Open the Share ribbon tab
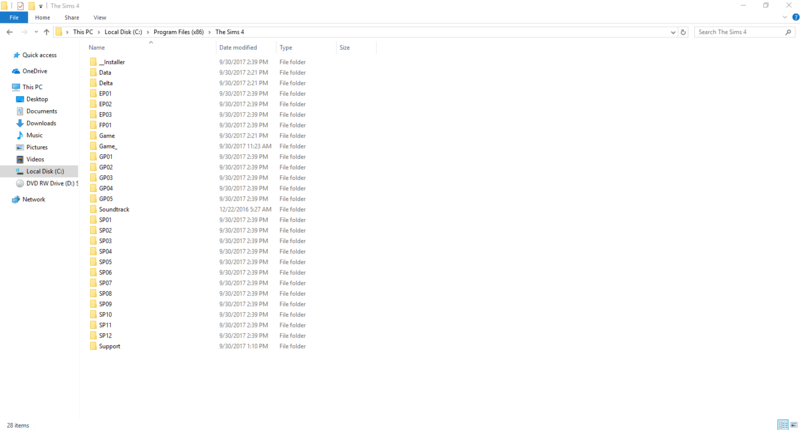 71,17
